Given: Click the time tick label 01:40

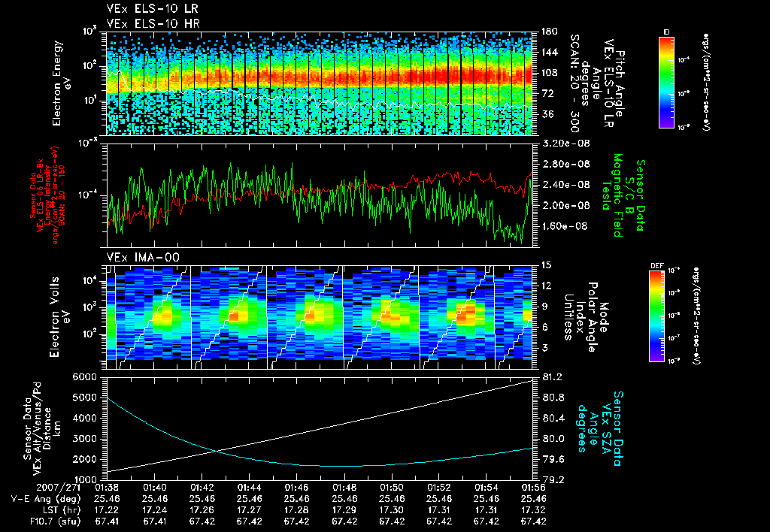Looking at the screenshot, I should click(x=155, y=488).
